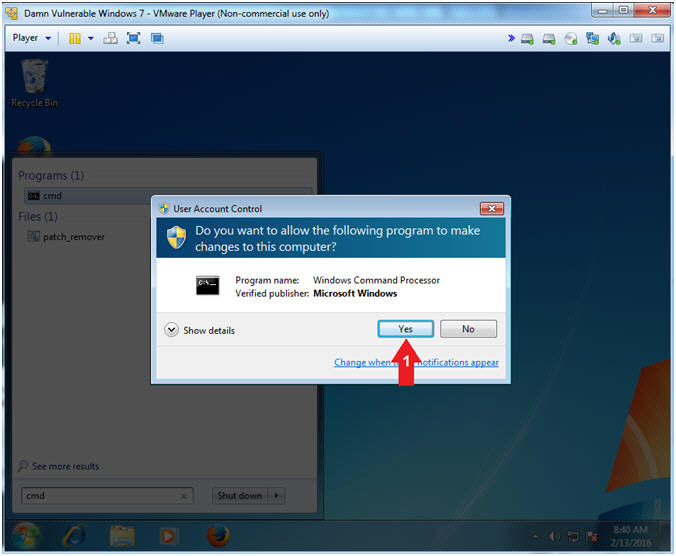Click the CD/DVD drive device icon
676x556 pixels.
coord(571,39)
